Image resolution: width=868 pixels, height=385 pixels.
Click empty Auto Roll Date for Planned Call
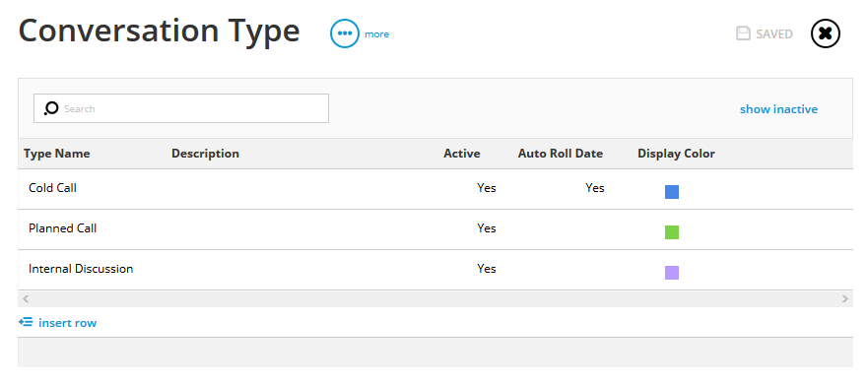point(561,229)
